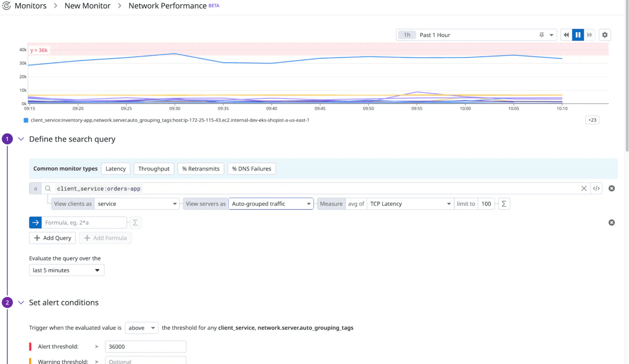Screen dimensions: 629x364
Task: Open the graph settings gear
Action: point(605,35)
